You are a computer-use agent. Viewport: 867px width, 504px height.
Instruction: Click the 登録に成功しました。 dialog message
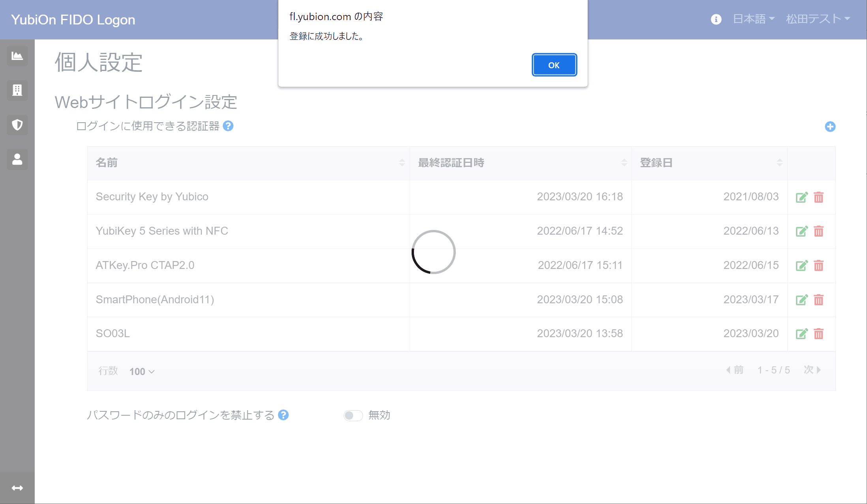point(327,36)
